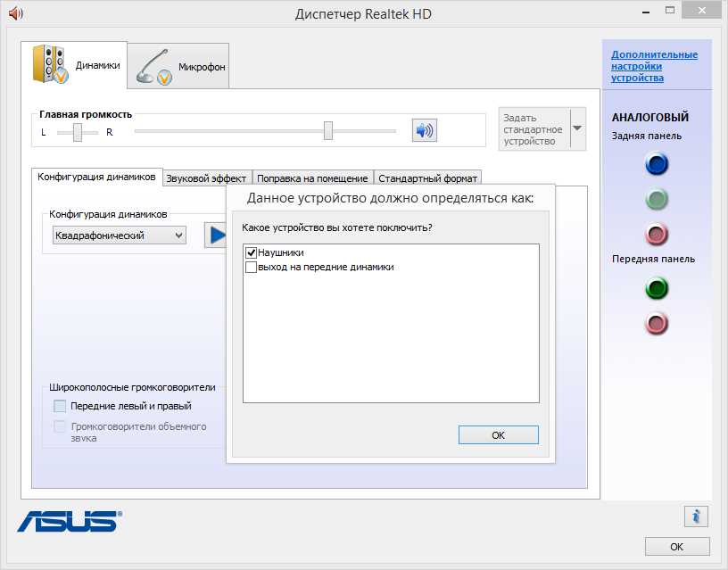The height and width of the screenshot is (570, 728).
Task: Toggle Передние левый и правый checkbox
Action: [x=60, y=406]
